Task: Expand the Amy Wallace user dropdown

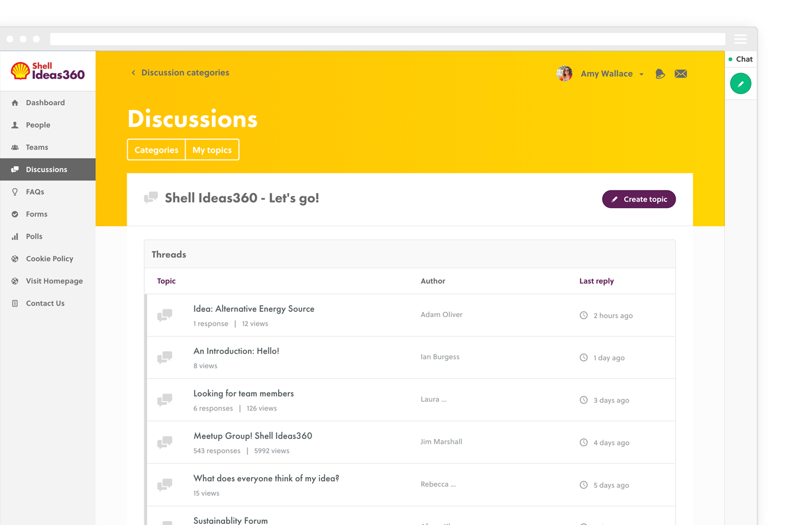Action: click(x=641, y=74)
